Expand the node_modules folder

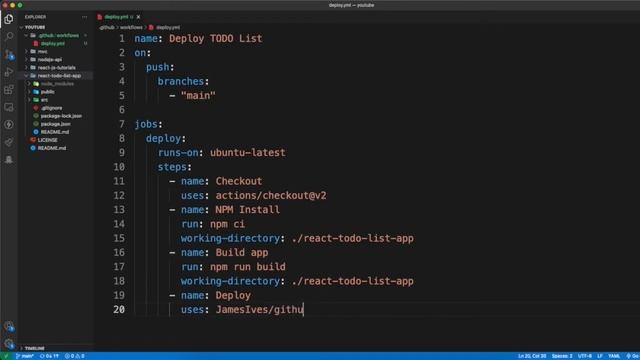[x=57, y=84]
